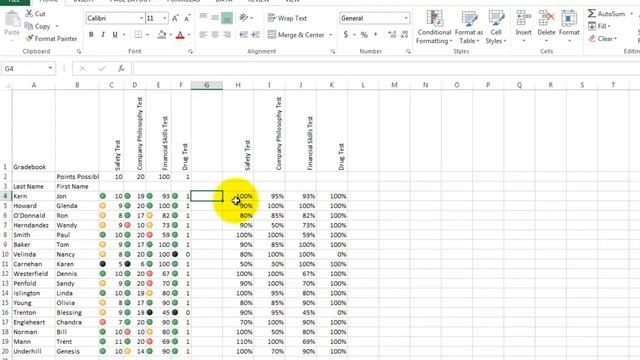The height and width of the screenshot is (360, 640).
Task: Expand the Clear dropdown
Action: (x=615, y=39)
